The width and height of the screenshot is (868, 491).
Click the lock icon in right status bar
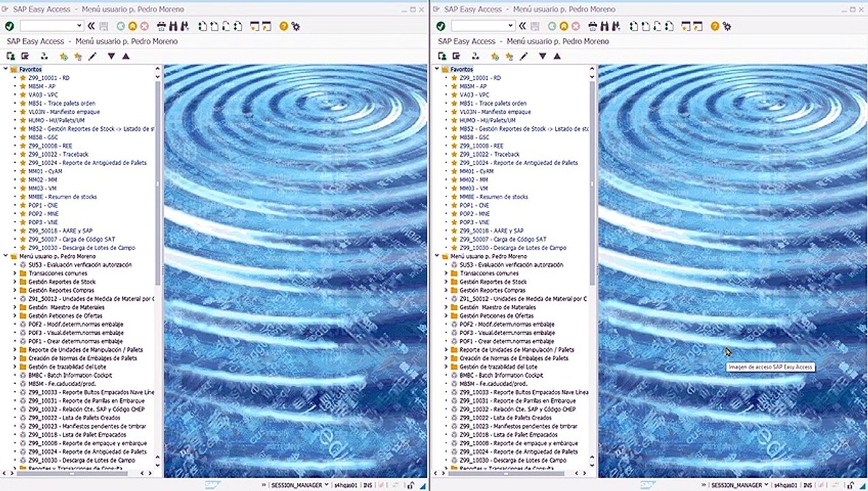coord(850,485)
